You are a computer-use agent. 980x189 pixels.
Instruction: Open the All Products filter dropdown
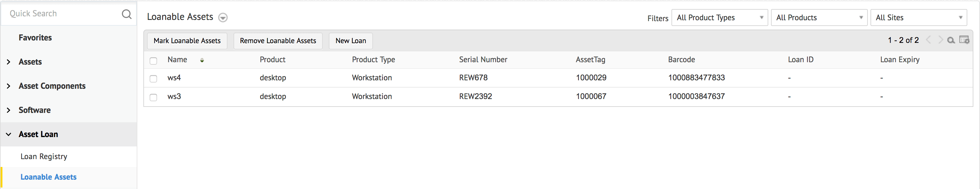coord(819,18)
